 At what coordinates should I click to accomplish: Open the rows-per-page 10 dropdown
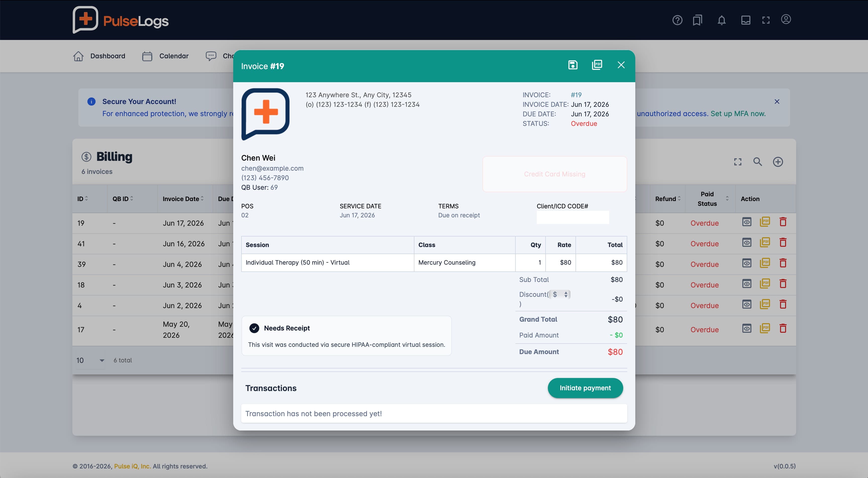(90, 360)
